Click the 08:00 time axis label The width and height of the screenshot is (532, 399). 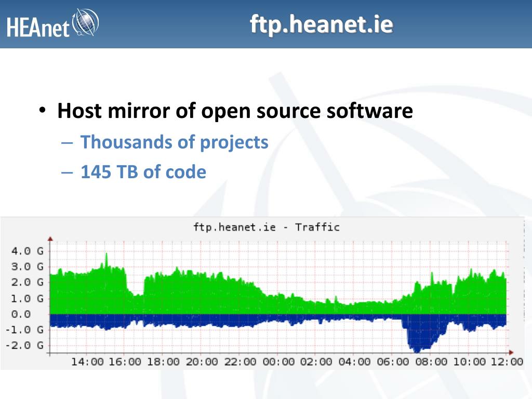click(x=431, y=362)
